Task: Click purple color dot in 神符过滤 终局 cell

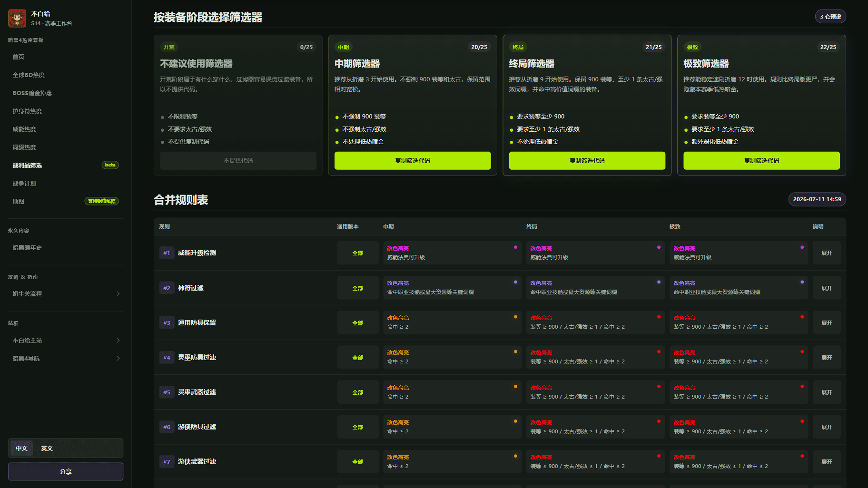Action: pyautogui.click(x=659, y=282)
